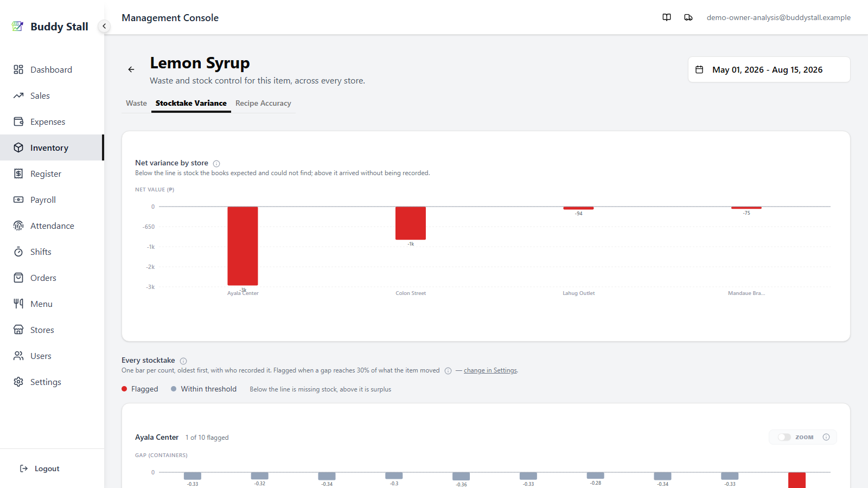Show info for Net variance by store

click(x=216, y=164)
